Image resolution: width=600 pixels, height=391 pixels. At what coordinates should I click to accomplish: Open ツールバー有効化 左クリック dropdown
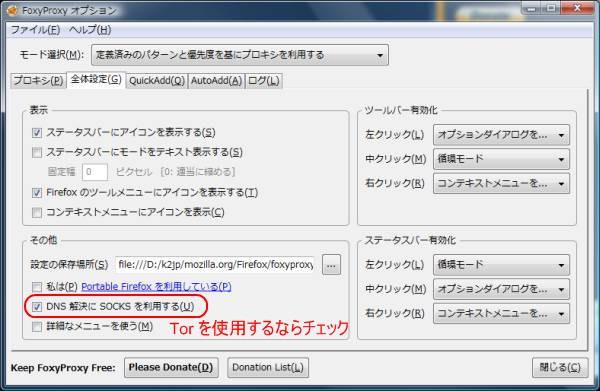tap(501, 135)
